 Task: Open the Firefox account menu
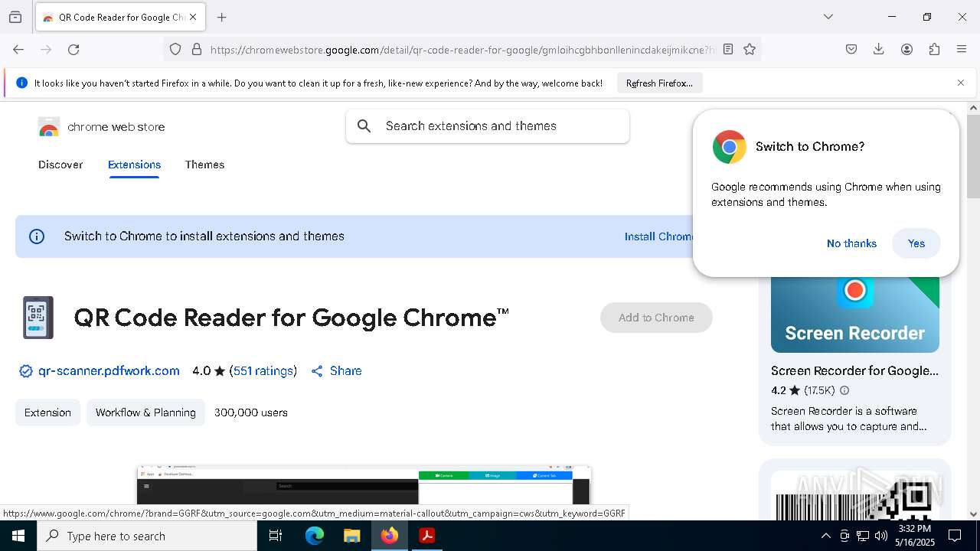click(x=906, y=49)
